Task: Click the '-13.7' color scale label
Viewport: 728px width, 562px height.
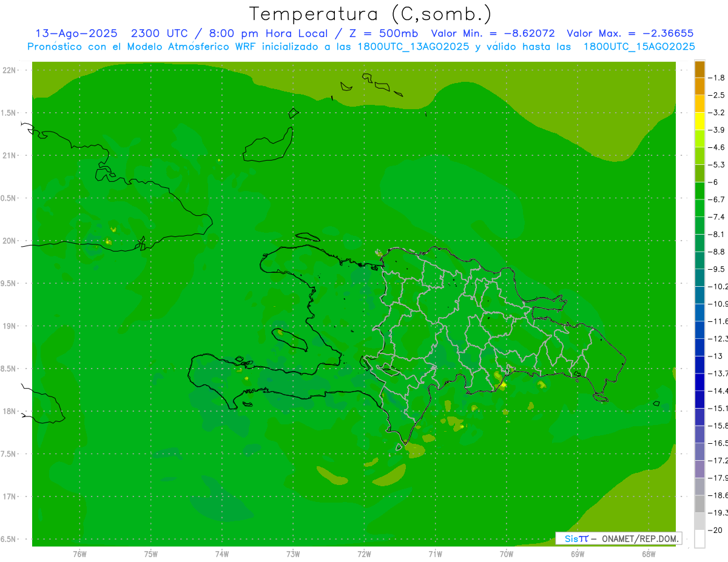Action: pos(718,373)
